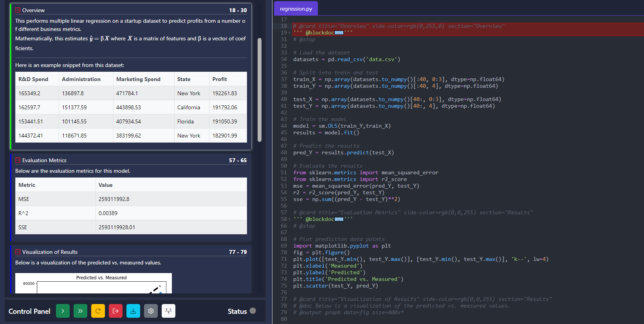Open settings with the gray gear button
The image size is (644, 324).
151,311
